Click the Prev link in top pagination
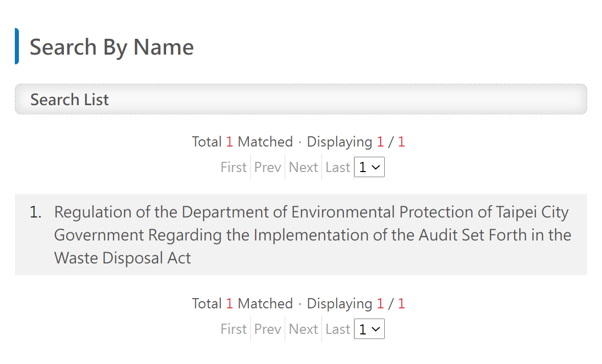Screen dimensions: 602x364 coord(267,167)
